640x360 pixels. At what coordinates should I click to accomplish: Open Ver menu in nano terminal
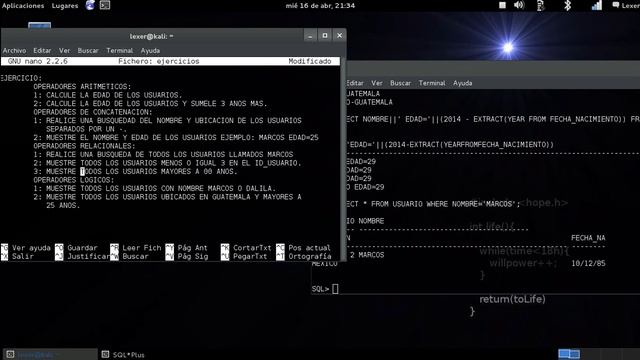click(64, 51)
